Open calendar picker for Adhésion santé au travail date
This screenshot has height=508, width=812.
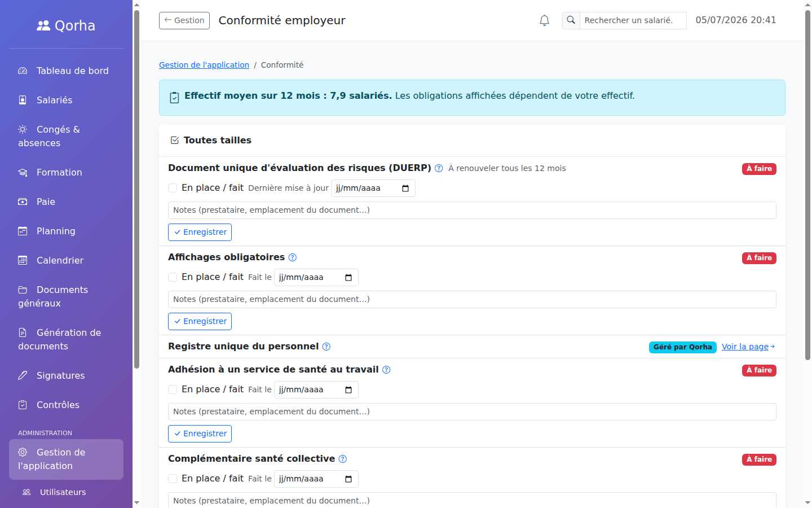(348, 389)
